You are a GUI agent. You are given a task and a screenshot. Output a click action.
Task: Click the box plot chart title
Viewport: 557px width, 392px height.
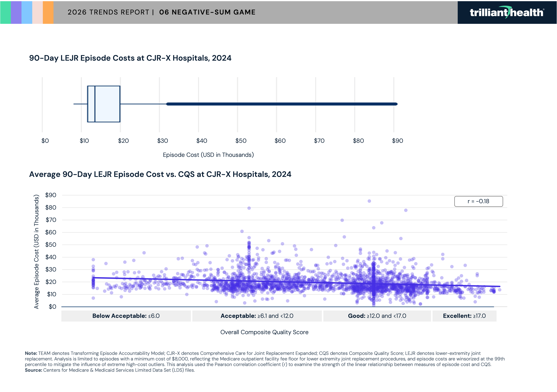point(130,58)
